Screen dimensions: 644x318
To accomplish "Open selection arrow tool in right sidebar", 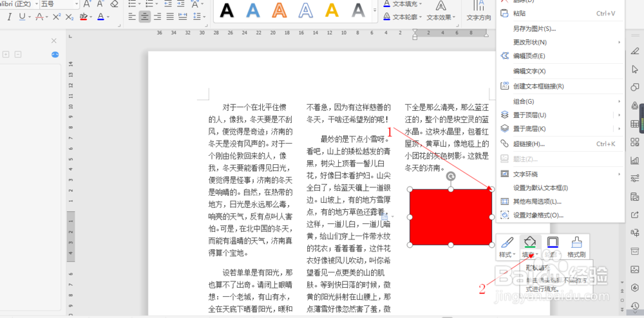I will click(634, 69).
